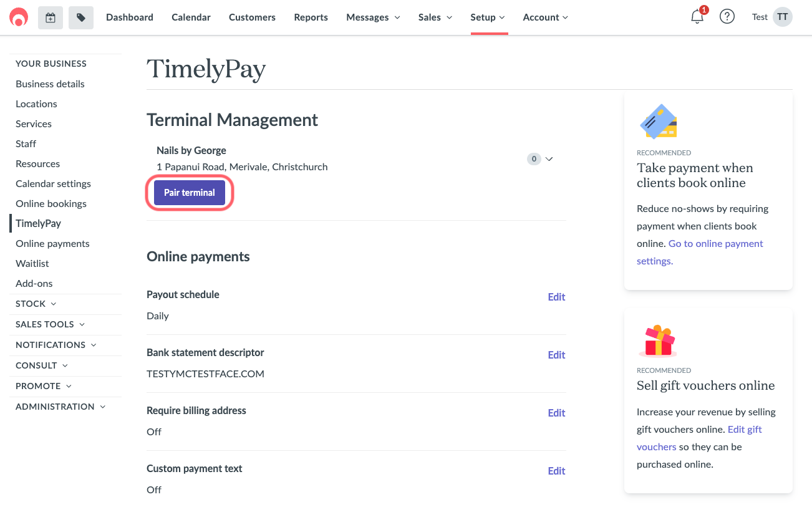The image size is (812, 507).
Task: Click the 1 Papanui Road address text
Action: 242,167
